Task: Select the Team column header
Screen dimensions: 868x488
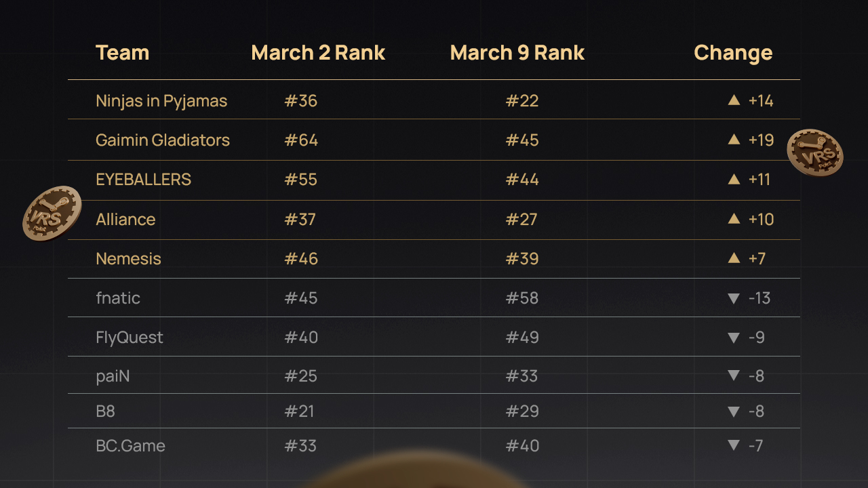Action: point(122,53)
